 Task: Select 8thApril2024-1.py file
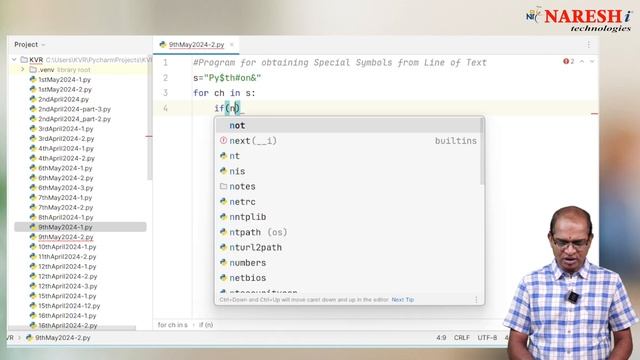pyautogui.click(x=66, y=217)
